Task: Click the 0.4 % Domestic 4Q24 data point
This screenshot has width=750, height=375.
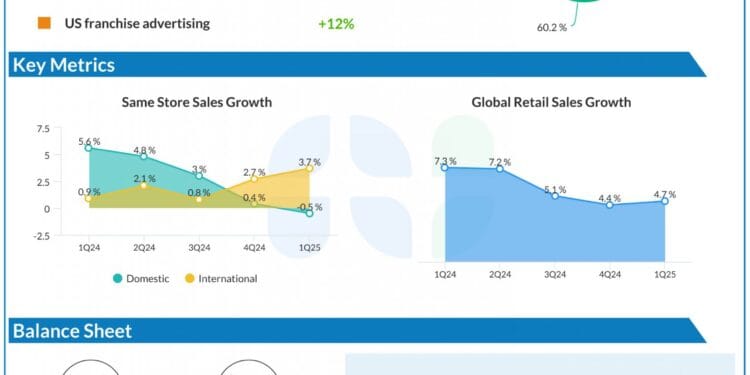Action: [254, 204]
